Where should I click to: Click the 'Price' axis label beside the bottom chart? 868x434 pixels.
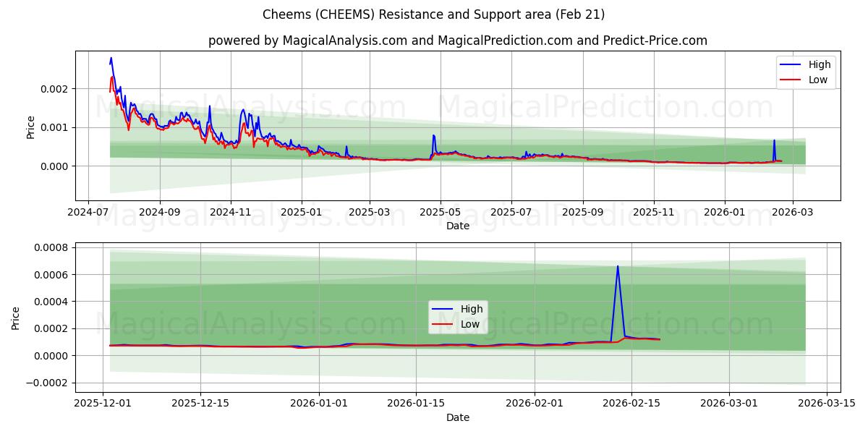(16, 318)
